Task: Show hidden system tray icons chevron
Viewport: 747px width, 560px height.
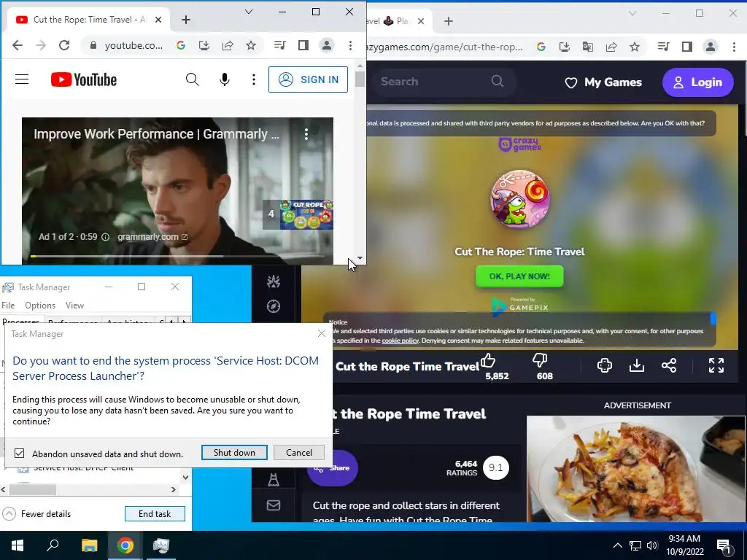Action: (x=617, y=545)
